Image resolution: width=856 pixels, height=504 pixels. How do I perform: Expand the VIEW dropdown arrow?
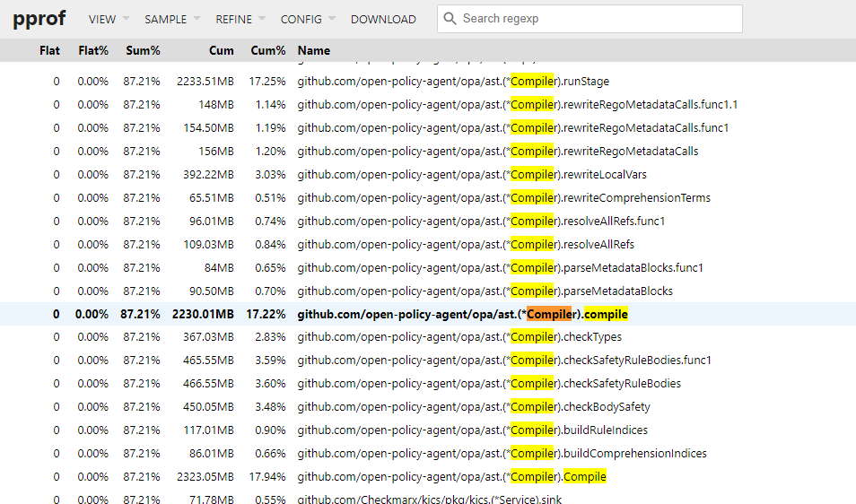(x=127, y=19)
